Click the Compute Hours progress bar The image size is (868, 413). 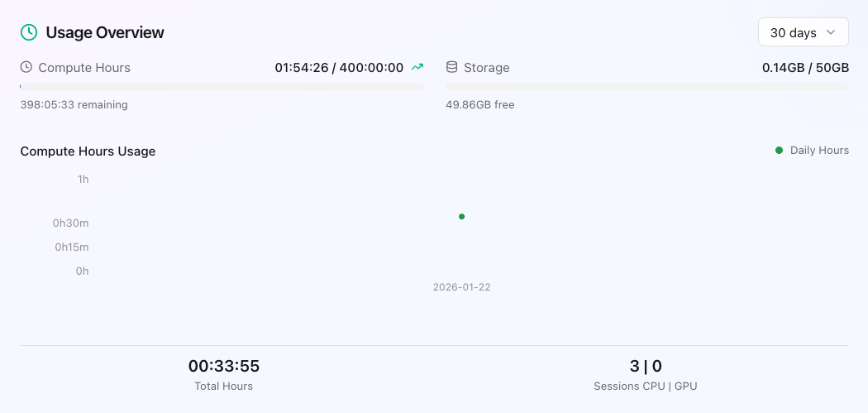tap(222, 86)
